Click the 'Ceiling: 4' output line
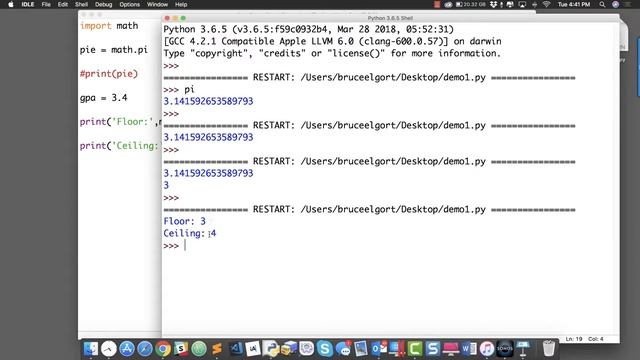The width and height of the screenshot is (640, 360). click(x=190, y=233)
